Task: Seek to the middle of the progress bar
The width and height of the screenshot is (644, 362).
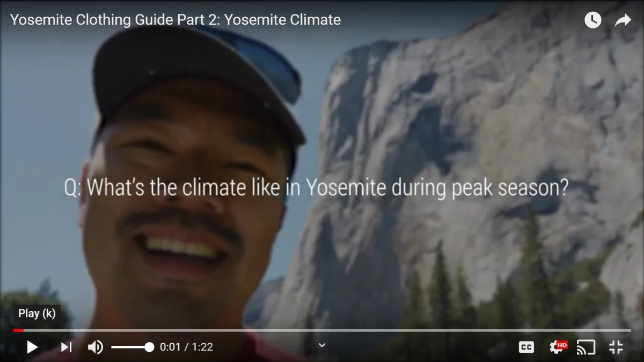Action: pyautogui.click(x=322, y=330)
